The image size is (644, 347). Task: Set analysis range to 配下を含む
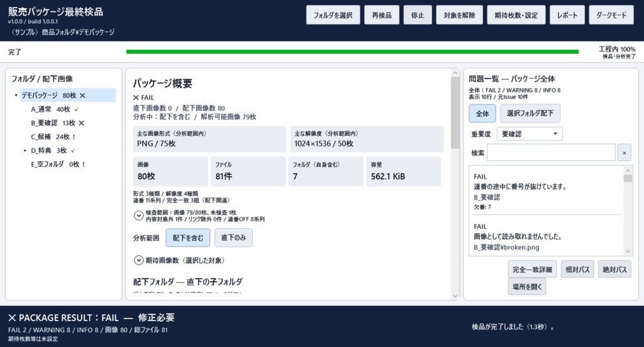(x=187, y=238)
